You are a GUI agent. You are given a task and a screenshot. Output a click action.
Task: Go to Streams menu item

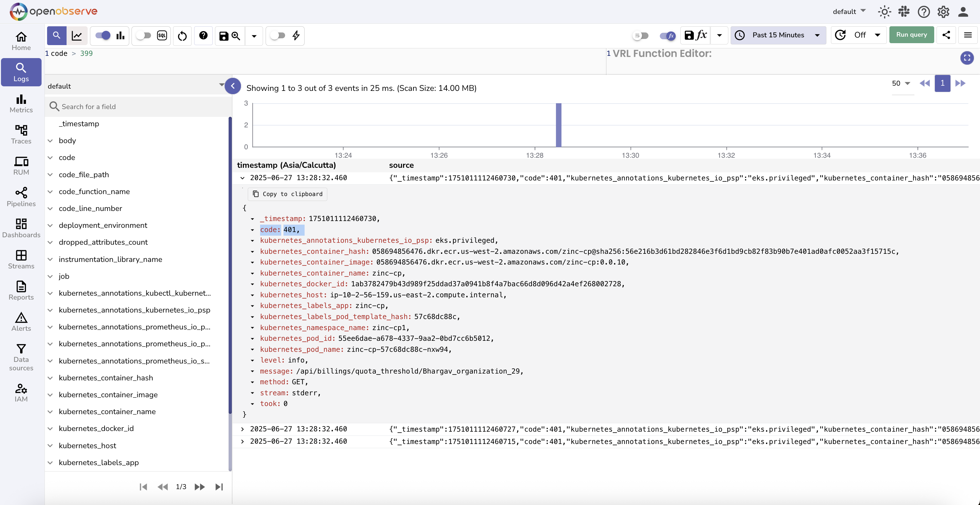pyautogui.click(x=21, y=259)
